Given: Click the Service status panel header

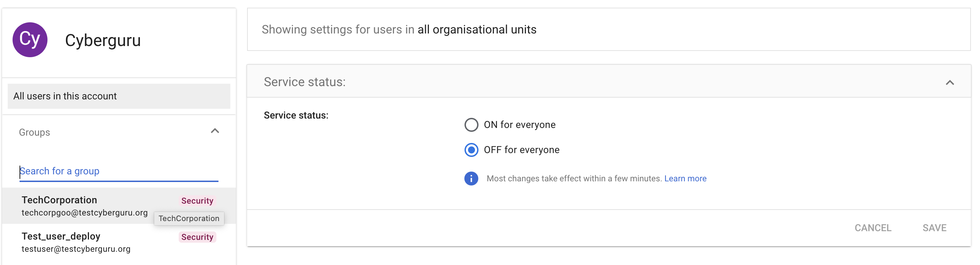Looking at the screenshot, I should [x=305, y=82].
